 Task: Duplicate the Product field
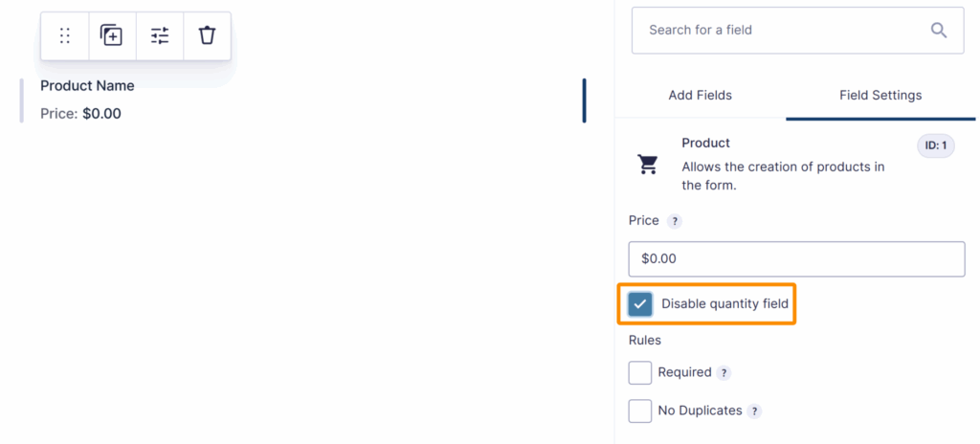(x=112, y=36)
